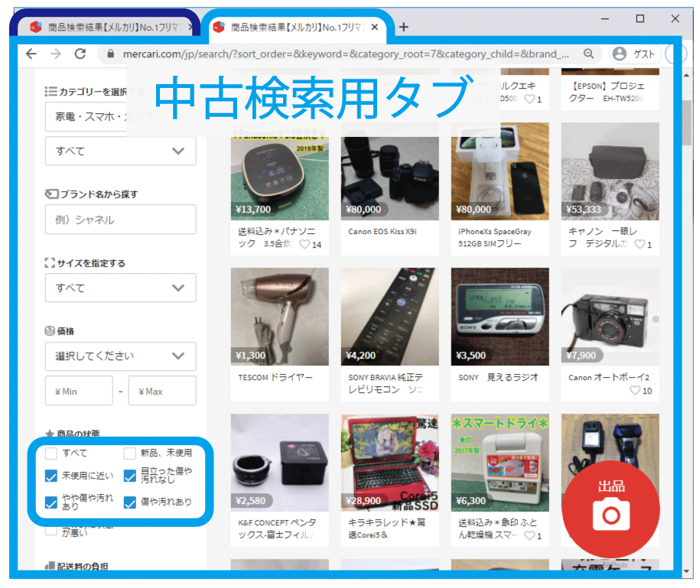Uncheck the 傷や汚れあり checkbox

coord(130,502)
